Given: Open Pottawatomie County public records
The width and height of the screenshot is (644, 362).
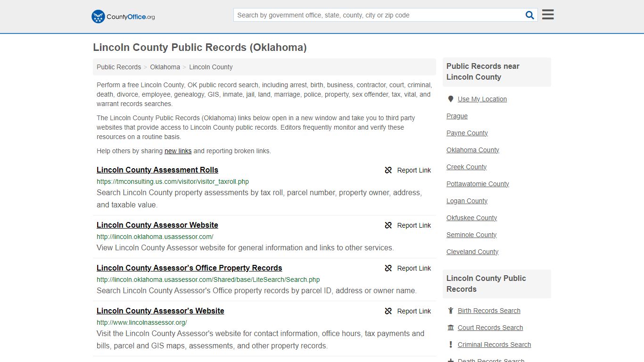Looking at the screenshot, I should tap(478, 184).
